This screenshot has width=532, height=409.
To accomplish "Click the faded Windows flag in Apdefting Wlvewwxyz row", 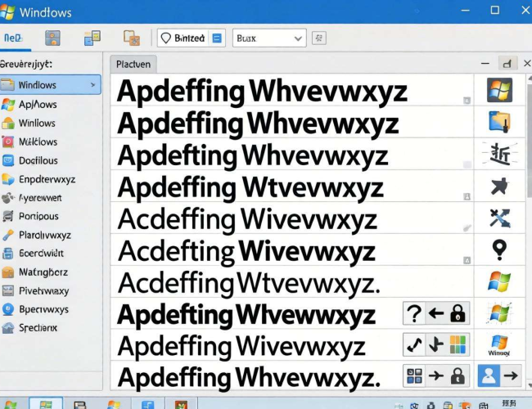I will 499,313.
